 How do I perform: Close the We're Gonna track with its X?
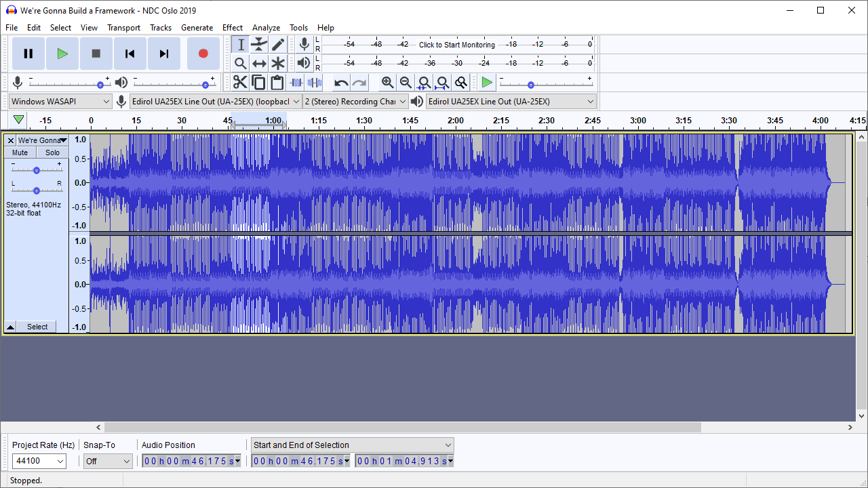tap(11, 140)
